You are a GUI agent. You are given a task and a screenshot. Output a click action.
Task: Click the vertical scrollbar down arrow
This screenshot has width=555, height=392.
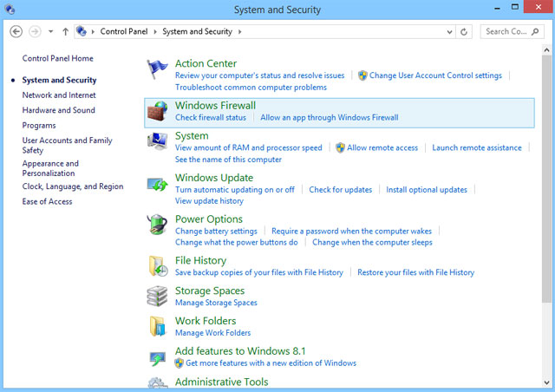(546, 382)
